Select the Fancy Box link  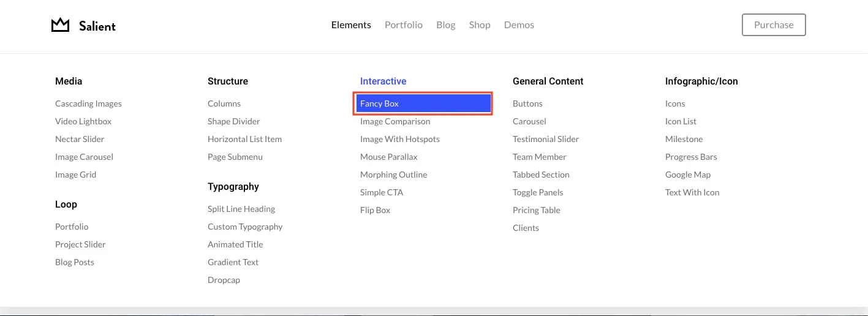point(423,103)
